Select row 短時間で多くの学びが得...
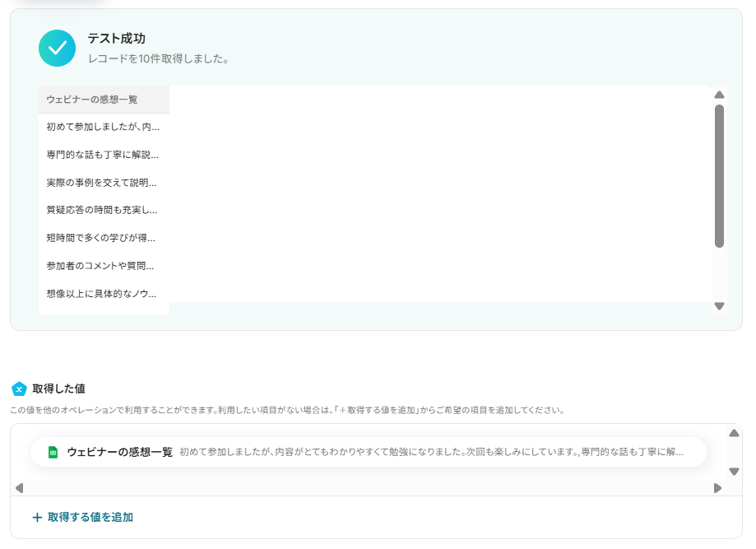756x549 pixels. [104, 239]
